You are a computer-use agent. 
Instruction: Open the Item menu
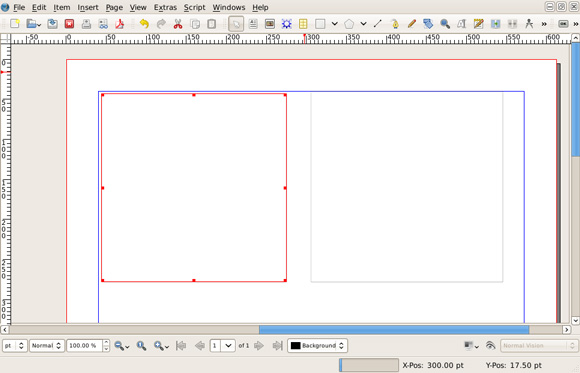tap(62, 7)
